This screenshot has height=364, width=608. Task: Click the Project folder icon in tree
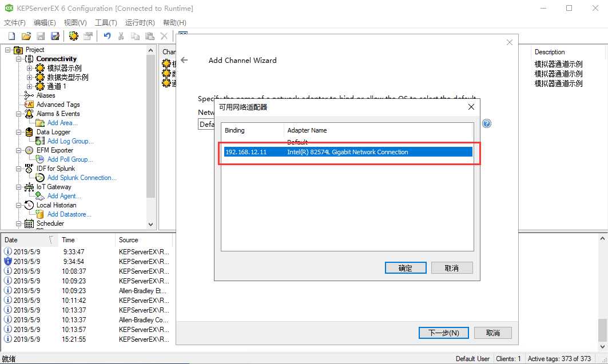[x=18, y=50]
